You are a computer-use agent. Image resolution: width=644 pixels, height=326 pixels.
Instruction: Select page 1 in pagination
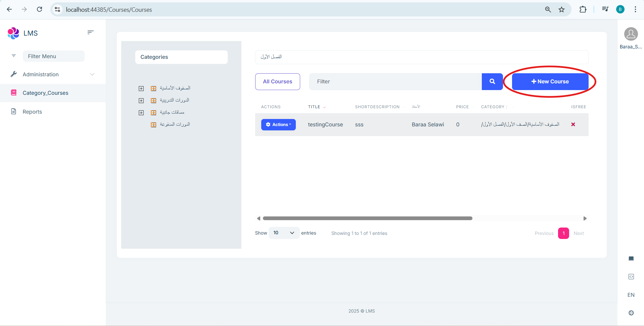tap(563, 233)
